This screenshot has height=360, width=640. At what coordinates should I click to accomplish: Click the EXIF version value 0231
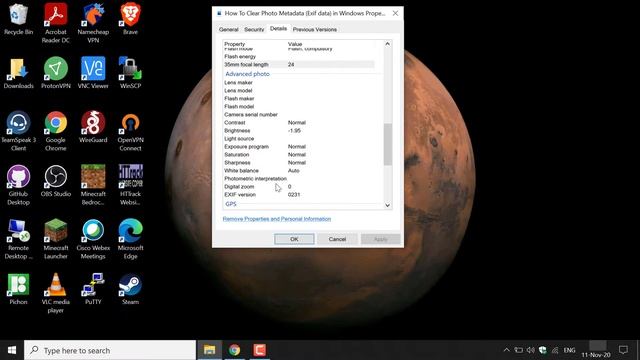(x=294, y=195)
